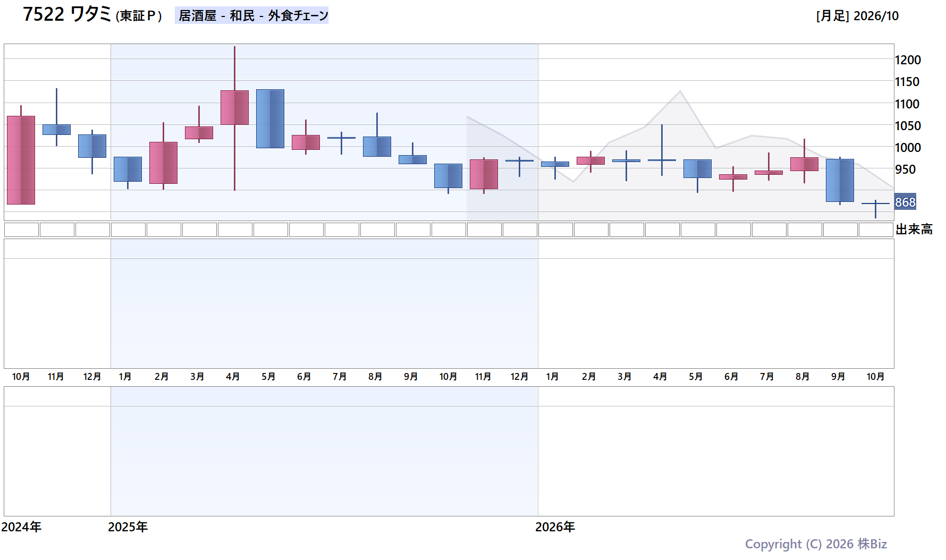Click the 1000 price axis label
This screenshot has width=946, height=560.
908,148
